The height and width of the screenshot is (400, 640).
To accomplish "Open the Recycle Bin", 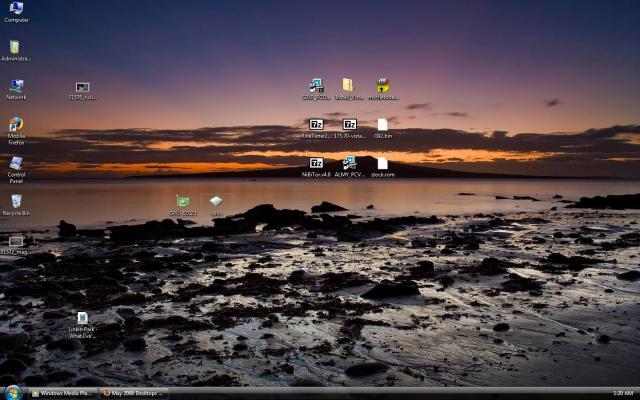I will (x=16, y=205).
